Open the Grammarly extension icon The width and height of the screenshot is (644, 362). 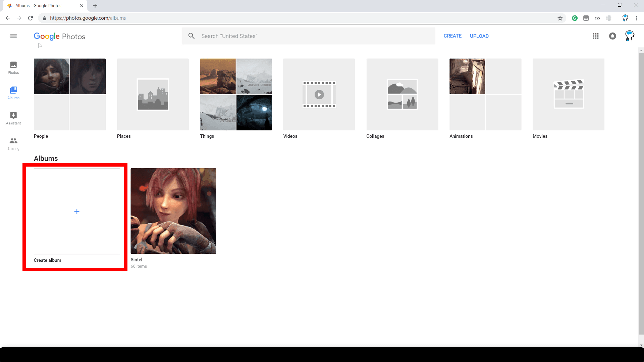[x=575, y=18]
